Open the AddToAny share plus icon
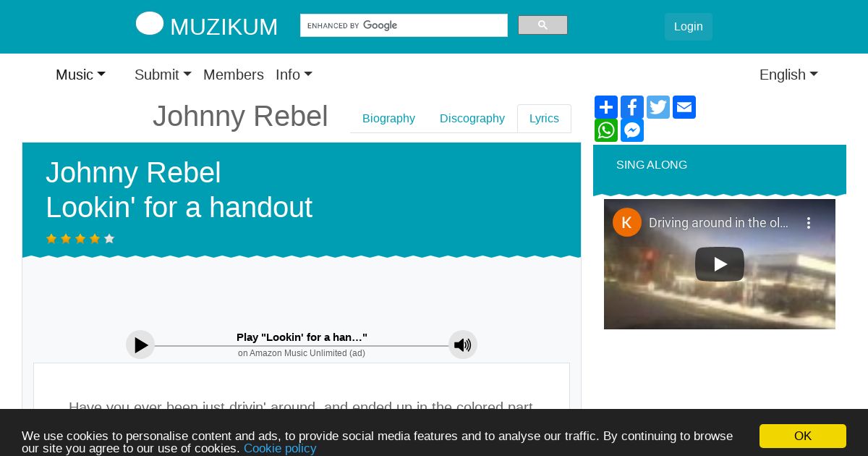The image size is (868, 456). [x=606, y=107]
